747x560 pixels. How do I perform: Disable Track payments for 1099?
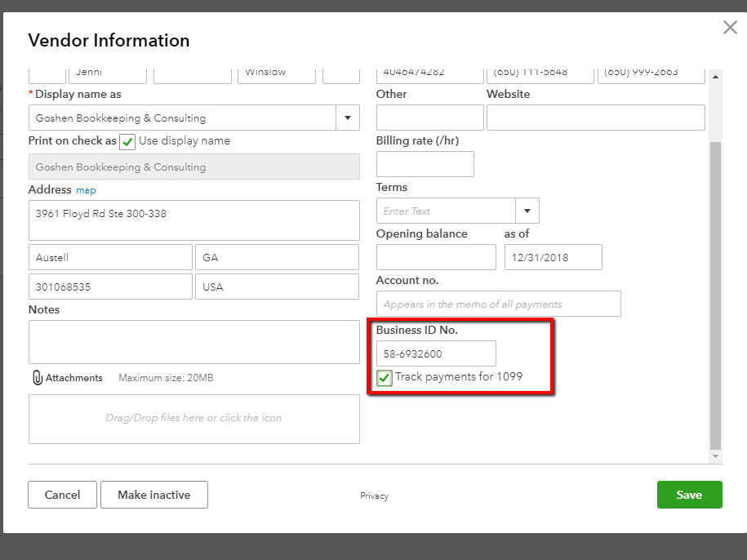(384, 376)
